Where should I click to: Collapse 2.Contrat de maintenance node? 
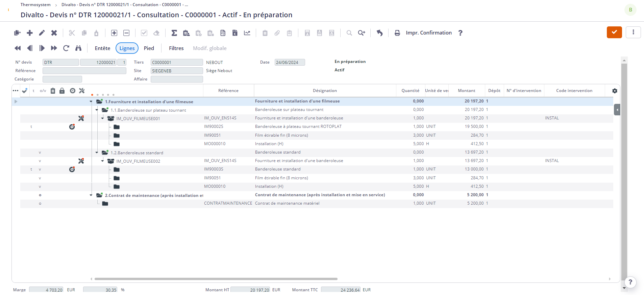tap(91, 195)
